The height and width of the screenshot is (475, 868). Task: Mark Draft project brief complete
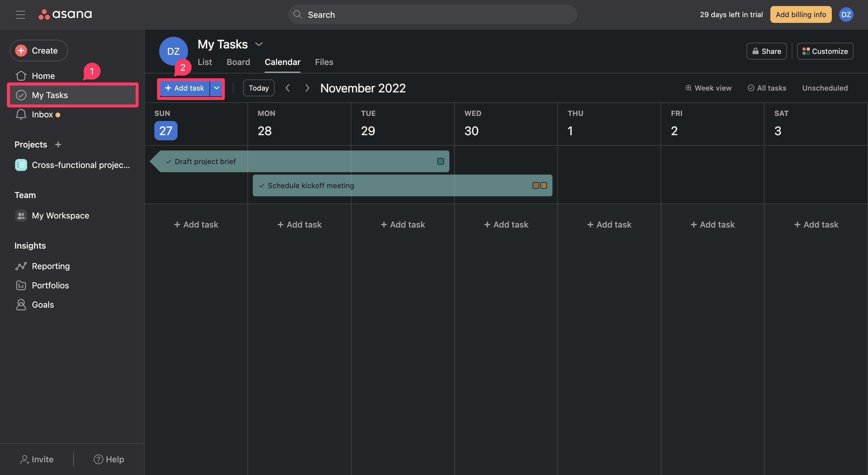pyautogui.click(x=168, y=162)
